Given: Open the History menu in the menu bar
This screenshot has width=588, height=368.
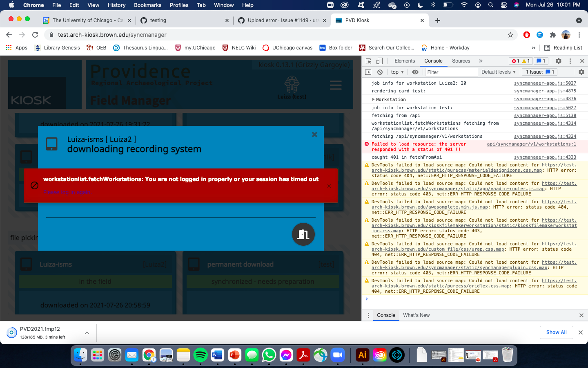Looking at the screenshot, I should (x=116, y=5).
